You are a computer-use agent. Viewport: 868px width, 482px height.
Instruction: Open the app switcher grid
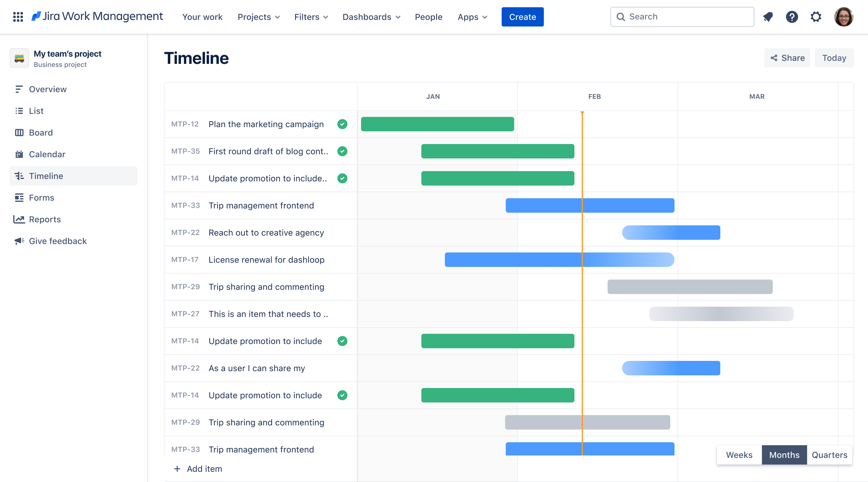tap(18, 17)
